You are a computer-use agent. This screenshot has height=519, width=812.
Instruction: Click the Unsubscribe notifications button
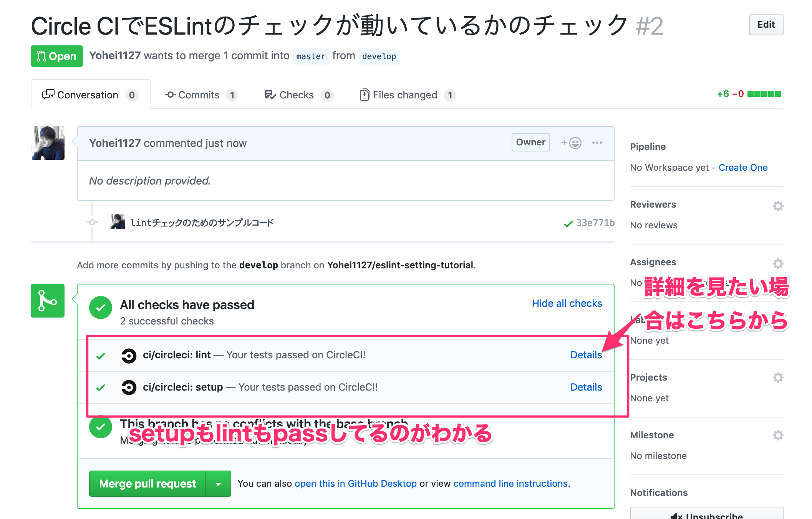[x=706, y=514]
